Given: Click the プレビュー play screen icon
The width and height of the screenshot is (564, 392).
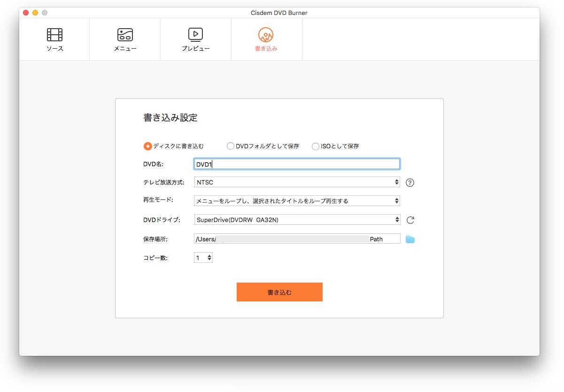Looking at the screenshot, I should click(x=195, y=34).
